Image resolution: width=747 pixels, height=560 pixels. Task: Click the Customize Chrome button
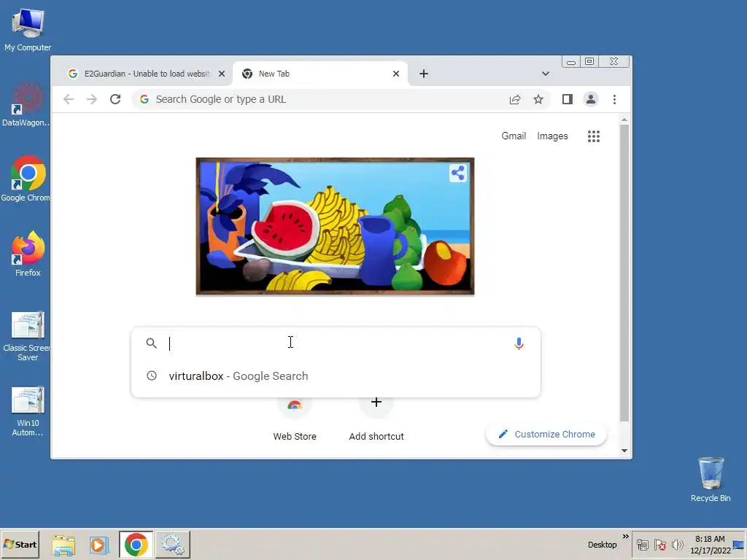(x=546, y=435)
